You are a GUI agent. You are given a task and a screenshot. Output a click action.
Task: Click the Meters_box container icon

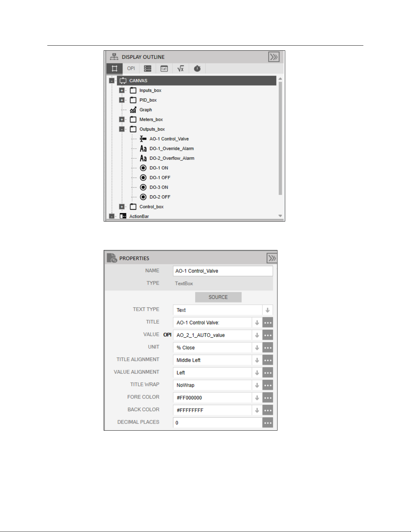(133, 119)
